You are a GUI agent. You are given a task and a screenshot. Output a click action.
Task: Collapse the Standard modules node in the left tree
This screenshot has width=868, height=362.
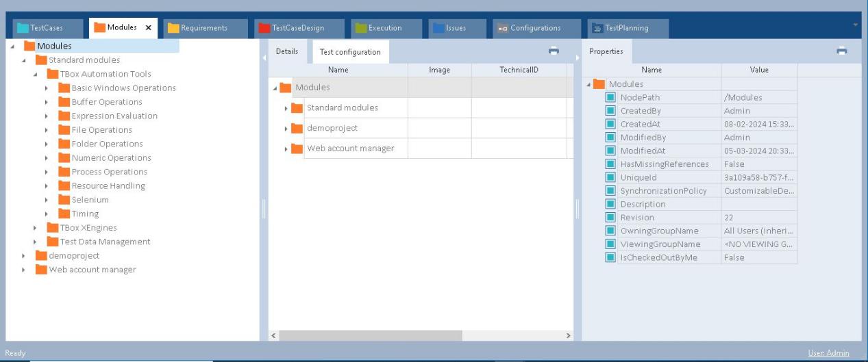point(24,60)
